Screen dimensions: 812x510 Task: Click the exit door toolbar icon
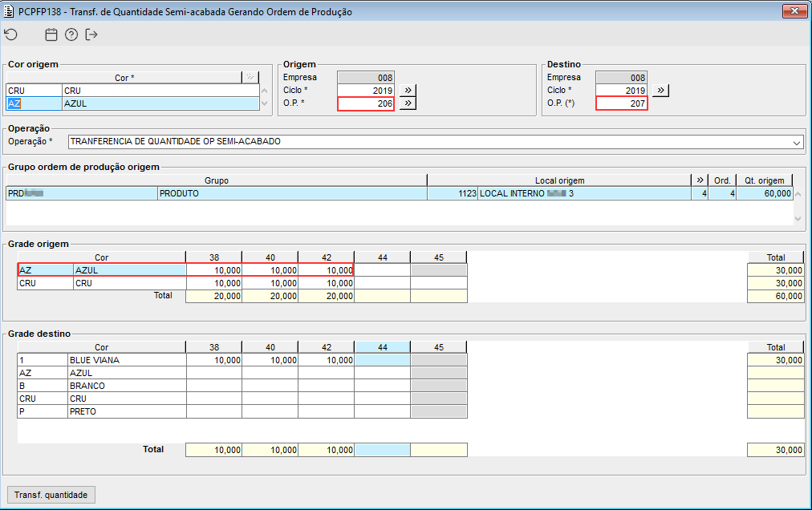(x=91, y=34)
